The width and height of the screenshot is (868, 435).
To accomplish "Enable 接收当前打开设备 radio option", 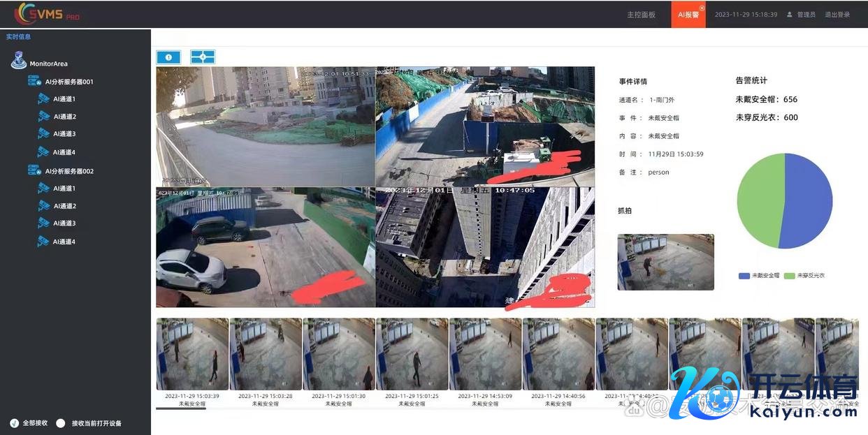I will pyautogui.click(x=61, y=423).
